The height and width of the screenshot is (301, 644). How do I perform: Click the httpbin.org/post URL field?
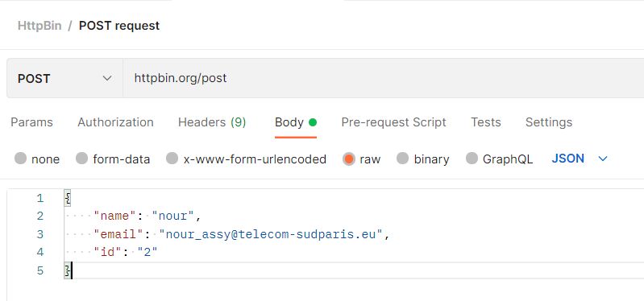[x=383, y=78]
